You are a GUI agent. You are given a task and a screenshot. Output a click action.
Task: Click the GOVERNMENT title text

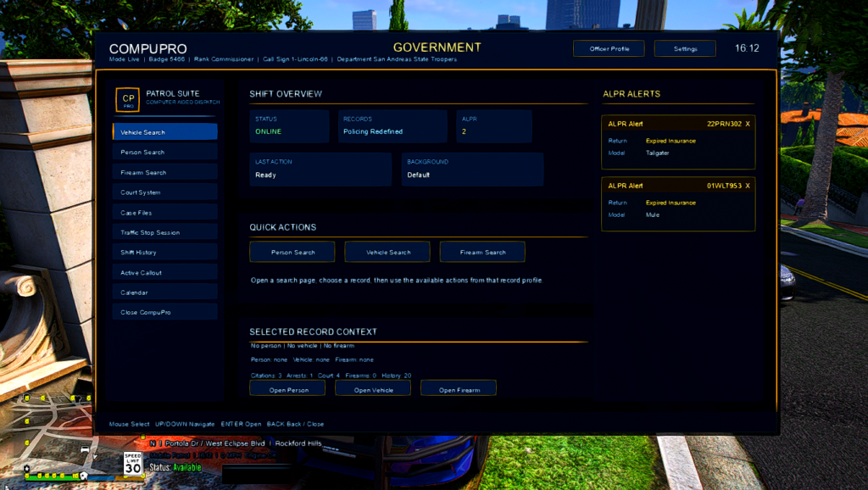(437, 47)
